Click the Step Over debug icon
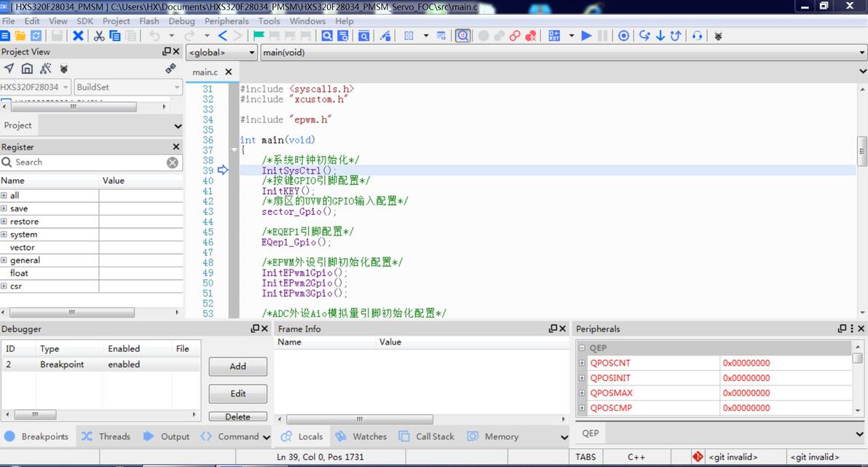 pyautogui.click(x=644, y=36)
